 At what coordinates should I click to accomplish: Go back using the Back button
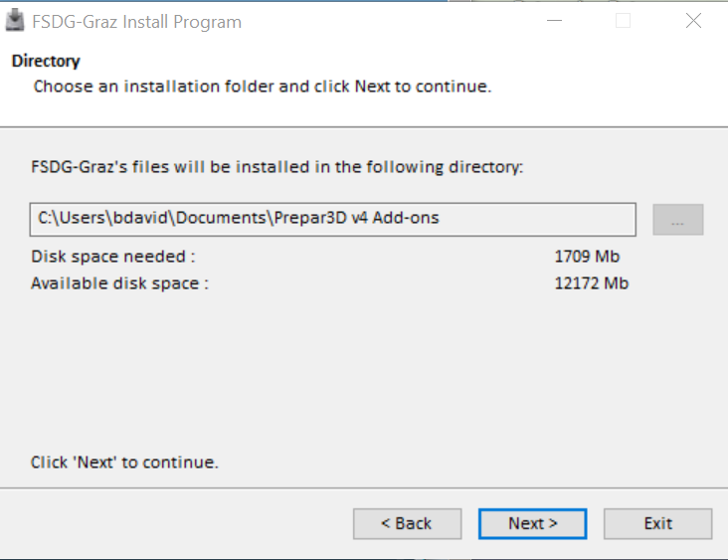click(x=407, y=523)
